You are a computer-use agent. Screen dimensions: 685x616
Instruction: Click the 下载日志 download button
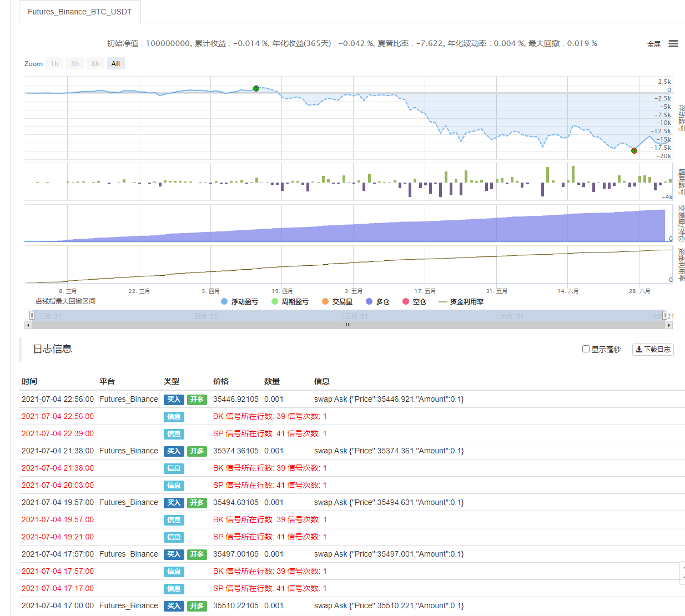653,350
